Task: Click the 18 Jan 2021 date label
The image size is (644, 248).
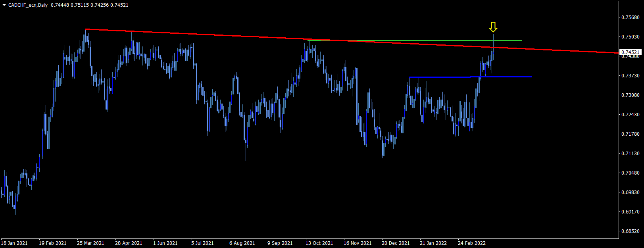Action: tap(14, 243)
